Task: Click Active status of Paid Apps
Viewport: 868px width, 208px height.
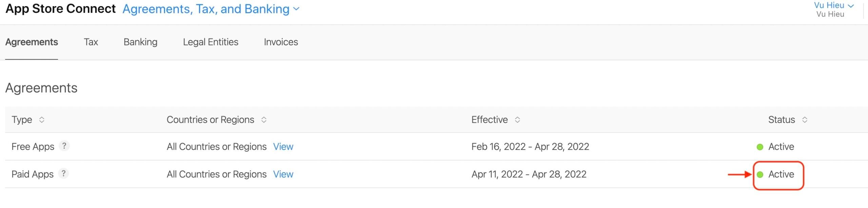Action: 781,174
